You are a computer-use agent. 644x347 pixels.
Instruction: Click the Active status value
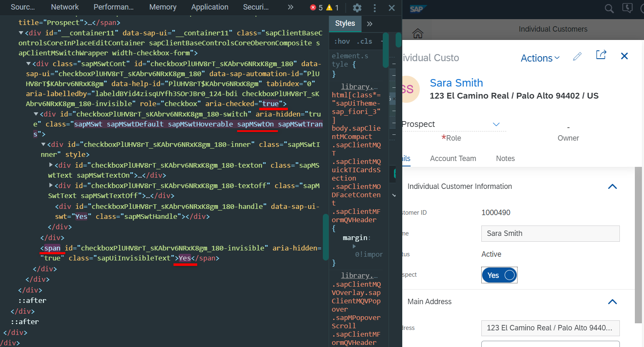[491, 254]
